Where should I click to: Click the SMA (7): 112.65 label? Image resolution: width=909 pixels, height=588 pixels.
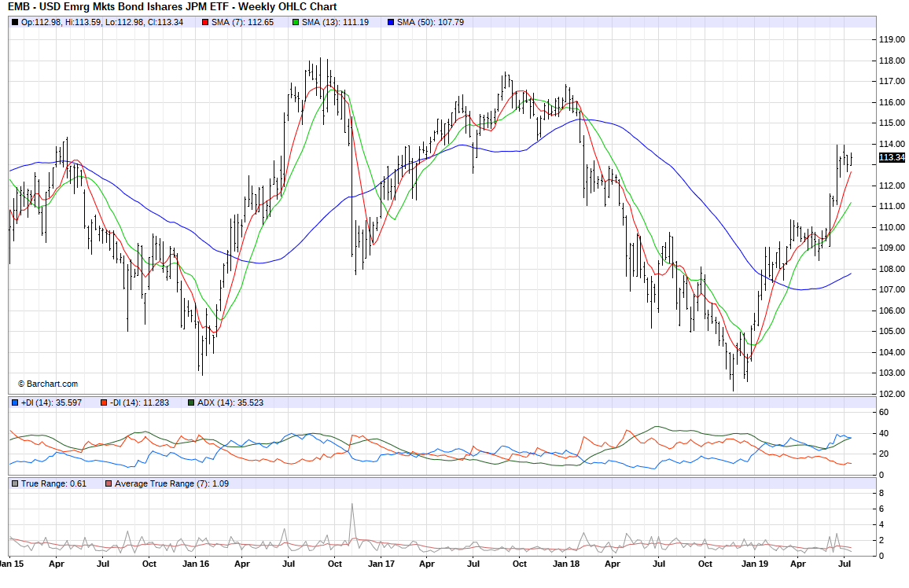pos(242,23)
